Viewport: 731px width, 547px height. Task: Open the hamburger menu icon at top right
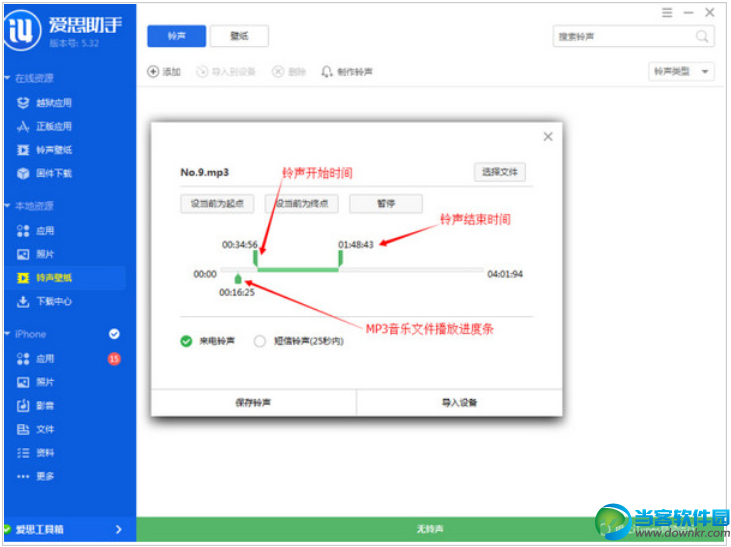(667, 13)
